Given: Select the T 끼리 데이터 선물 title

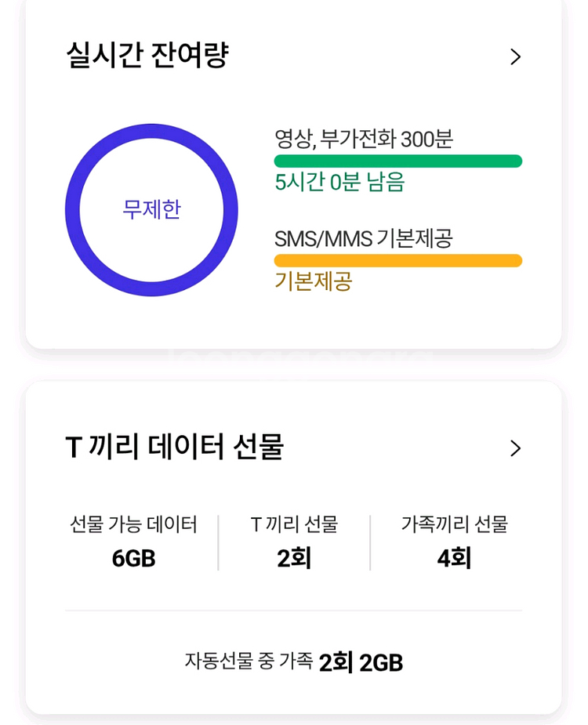Looking at the screenshot, I should 174,447.
